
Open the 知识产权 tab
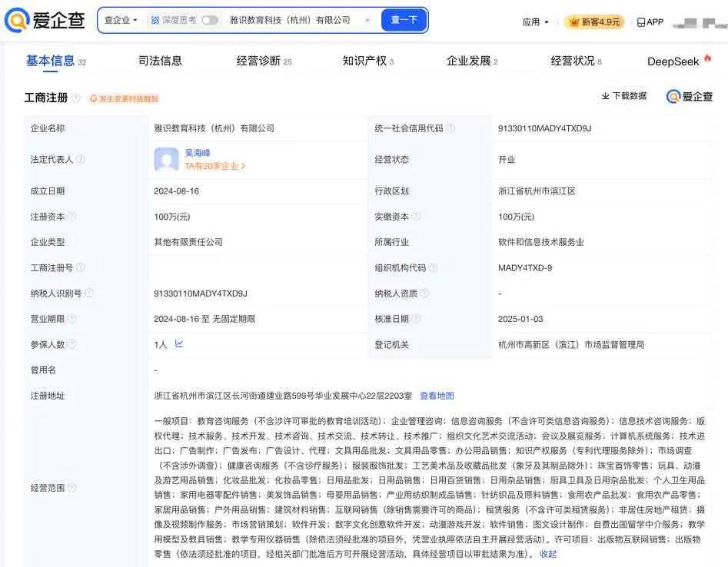364,61
